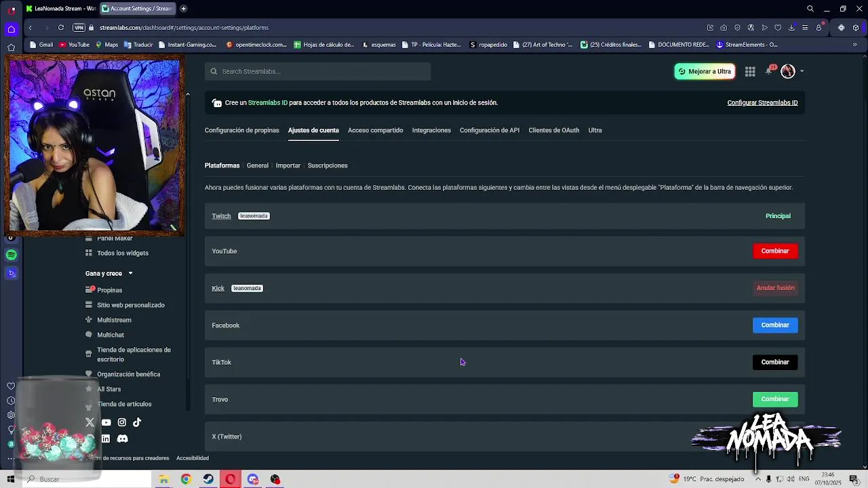The height and width of the screenshot is (488, 868).
Task: Click Combinar button for Trovo
Action: (775, 399)
